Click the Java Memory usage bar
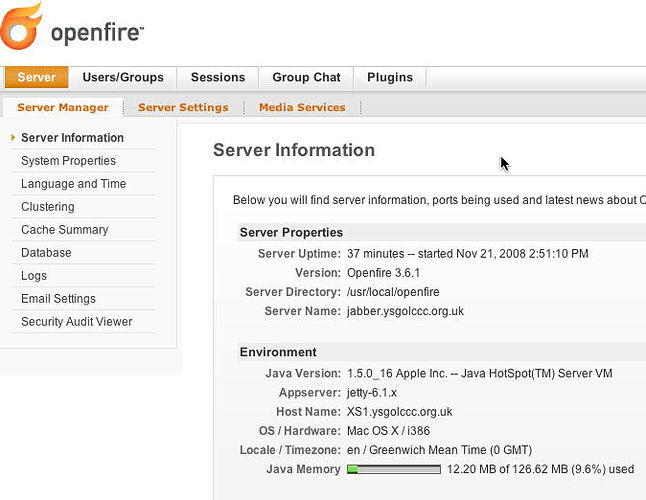Screen dimensions: 646x500 coord(394,469)
